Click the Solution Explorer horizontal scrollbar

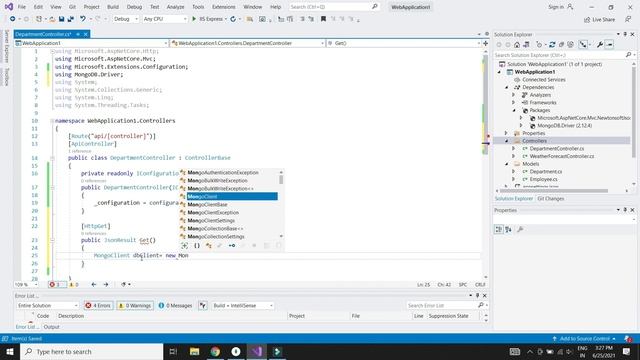(x=555, y=191)
